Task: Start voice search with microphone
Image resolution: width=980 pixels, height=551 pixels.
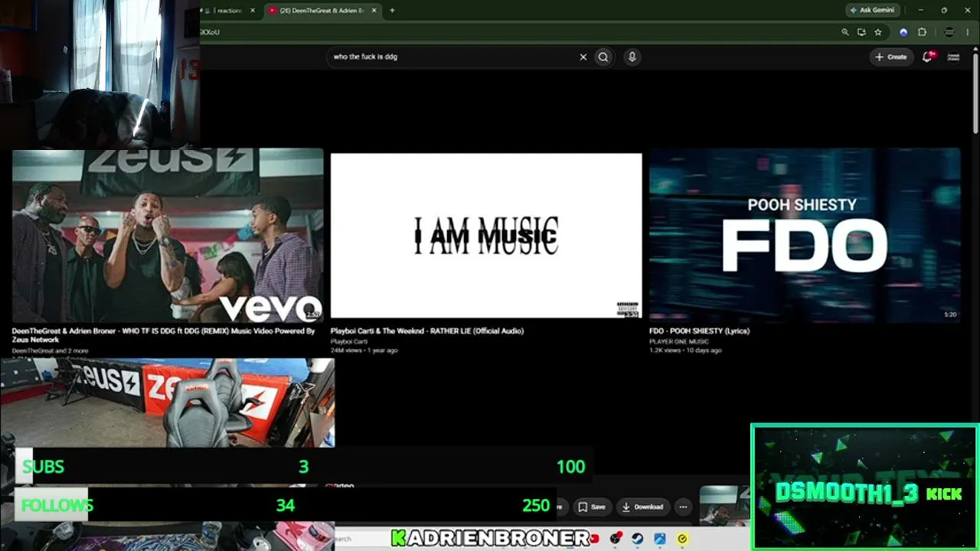Action: pyautogui.click(x=632, y=57)
